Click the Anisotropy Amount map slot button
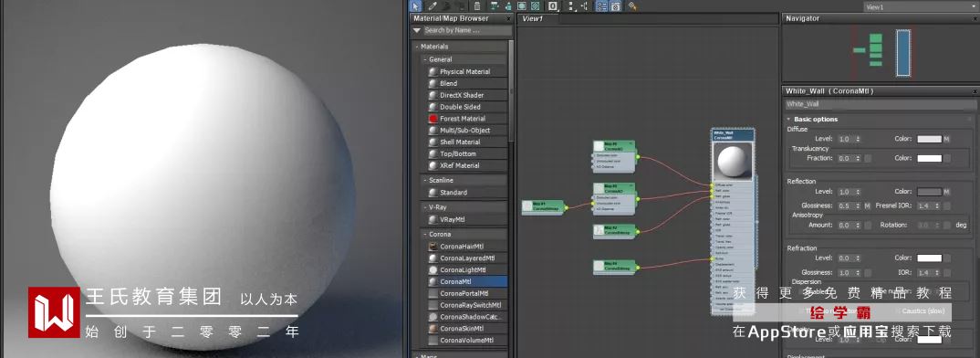 (868, 225)
